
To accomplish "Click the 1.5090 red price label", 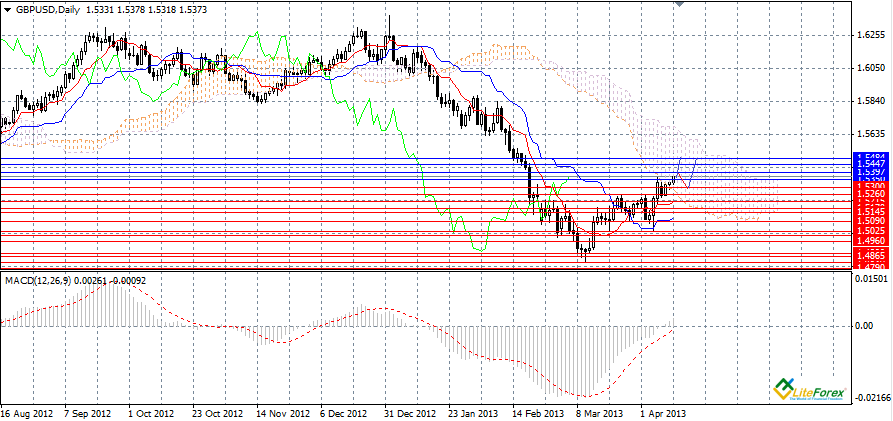I will (871, 220).
